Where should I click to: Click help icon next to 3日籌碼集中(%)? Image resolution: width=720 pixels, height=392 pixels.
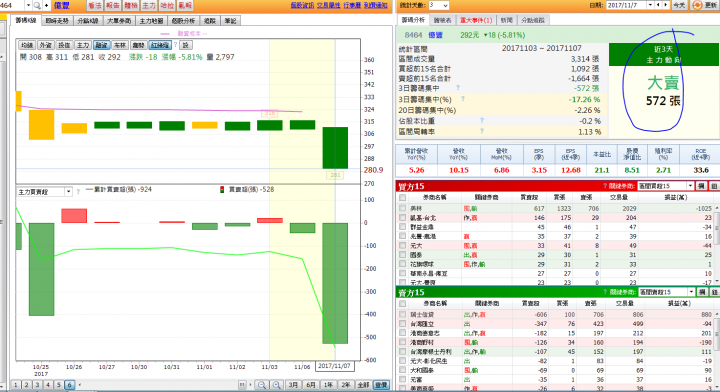(x=462, y=99)
